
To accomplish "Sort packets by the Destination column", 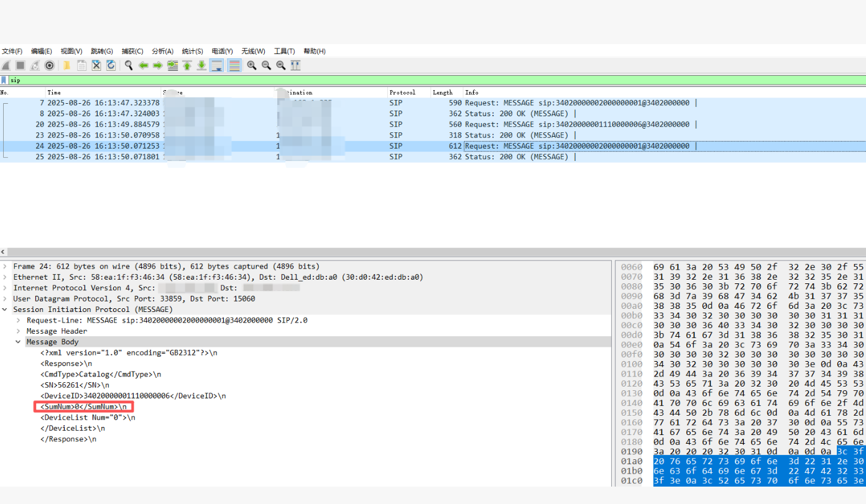I will tap(331, 92).
